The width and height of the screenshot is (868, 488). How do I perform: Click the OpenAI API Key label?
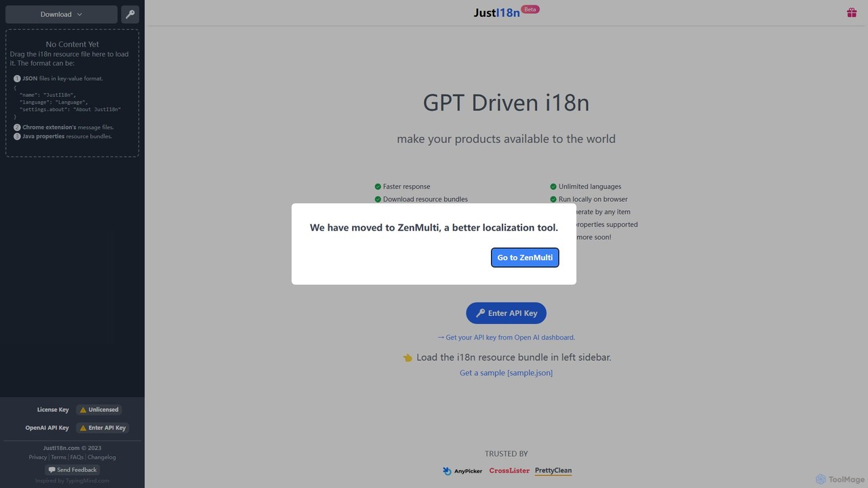click(x=47, y=428)
